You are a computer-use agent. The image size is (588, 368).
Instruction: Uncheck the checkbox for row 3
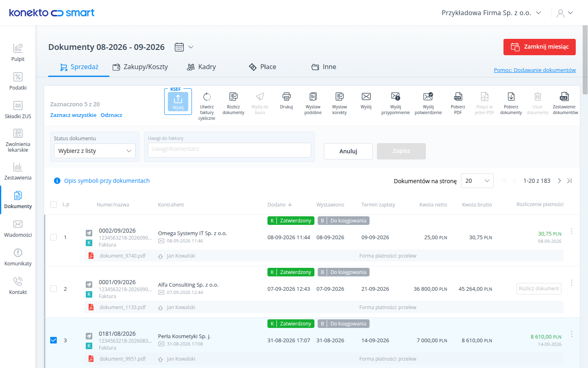coord(53,340)
